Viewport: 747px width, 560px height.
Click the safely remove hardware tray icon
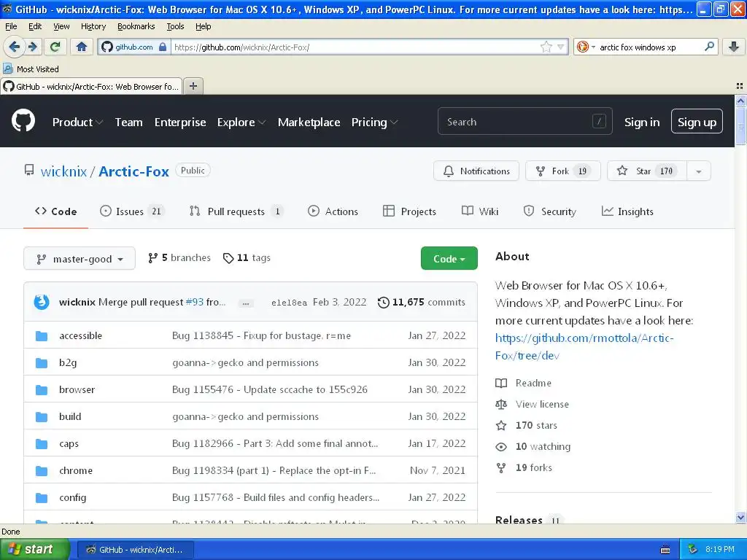693,550
